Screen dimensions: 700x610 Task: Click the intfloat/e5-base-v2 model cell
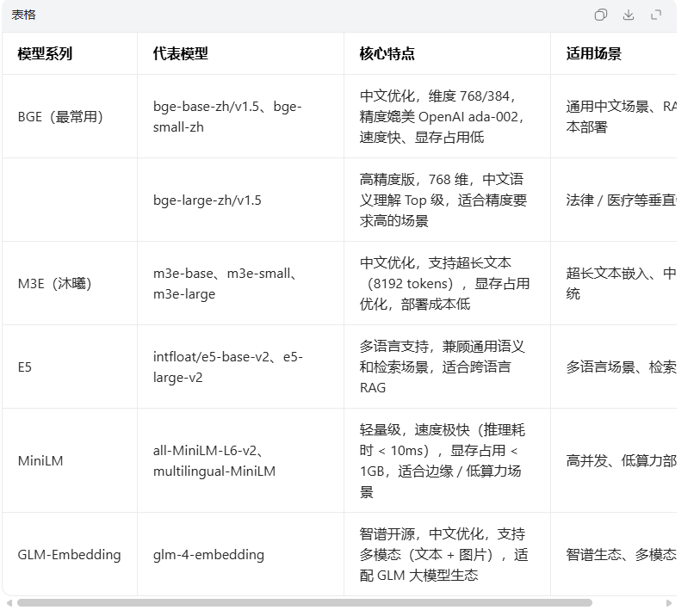point(240,367)
